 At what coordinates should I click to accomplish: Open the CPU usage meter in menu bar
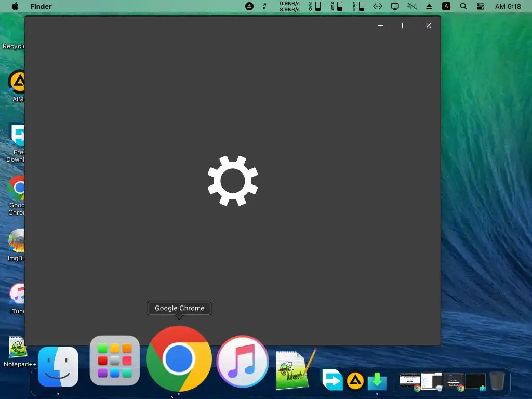click(358, 6)
